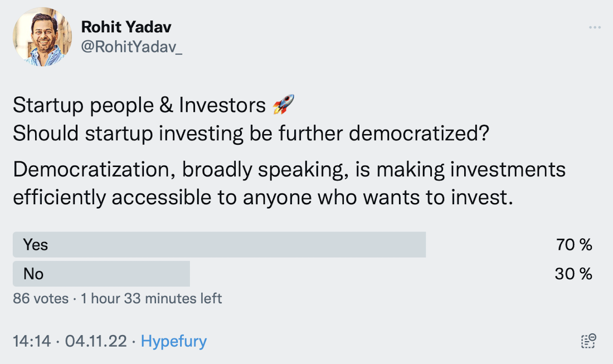Click the 86 votes count
The width and height of the screenshot is (613, 364).
41,298
